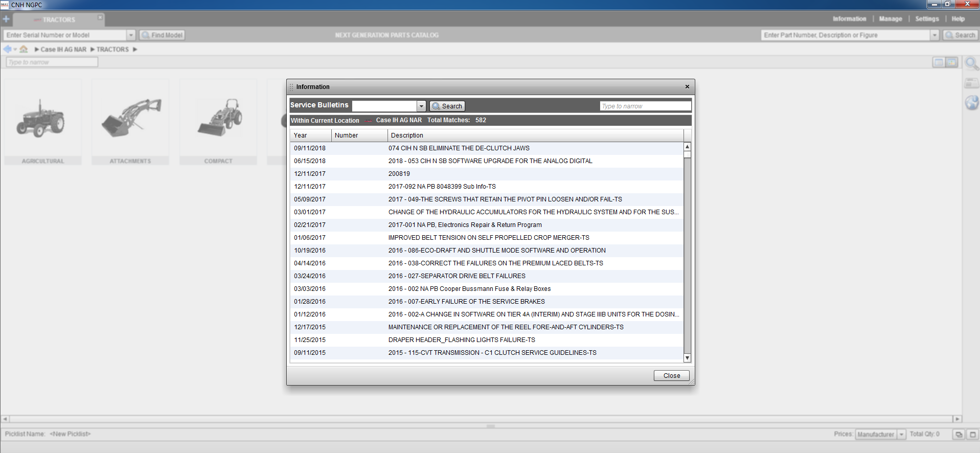Select 'IMPROVED BELT TENSION' crop merger bulletin
The width and height of the screenshot is (980, 453).
[x=487, y=238]
